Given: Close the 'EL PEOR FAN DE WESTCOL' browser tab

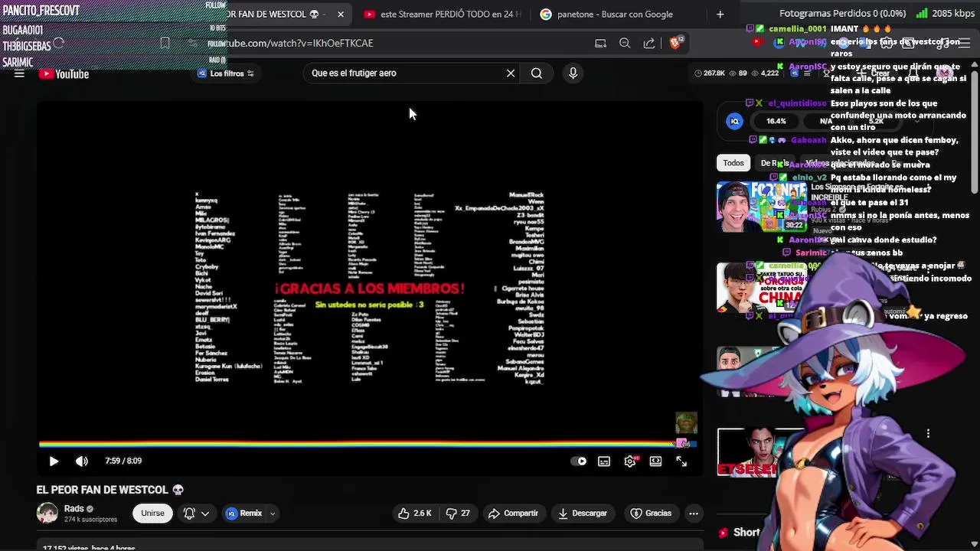Looking at the screenshot, I should pyautogui.click(x=341, y=14).
